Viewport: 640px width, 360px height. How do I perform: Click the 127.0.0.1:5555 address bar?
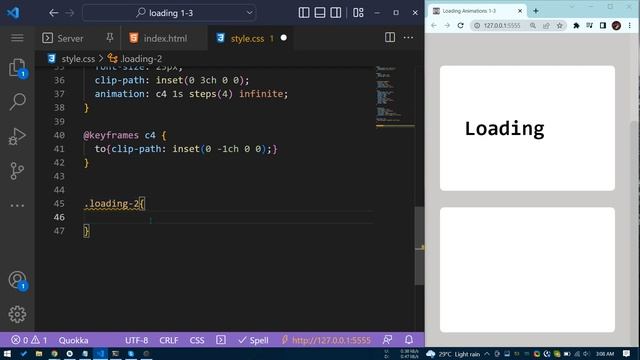502,25
